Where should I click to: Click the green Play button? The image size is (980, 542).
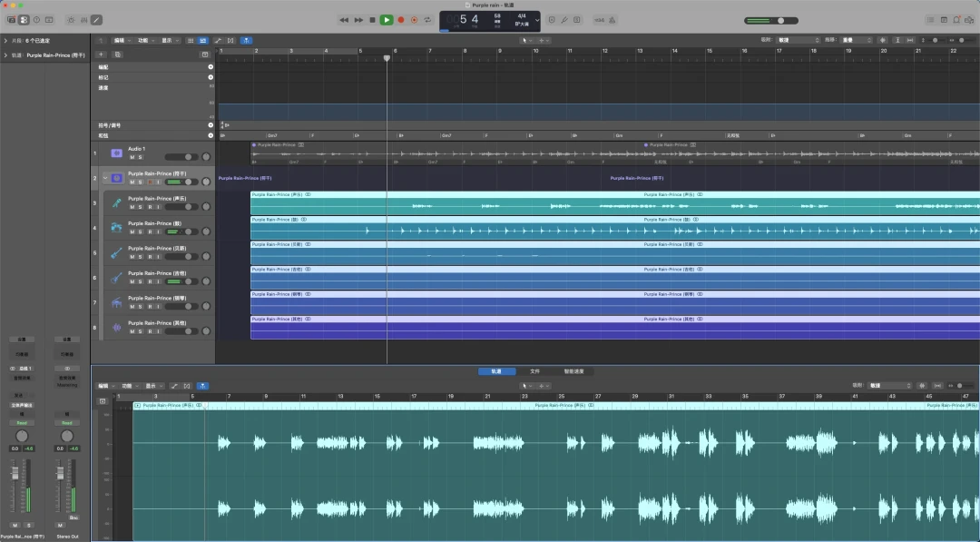pos(387,20)
